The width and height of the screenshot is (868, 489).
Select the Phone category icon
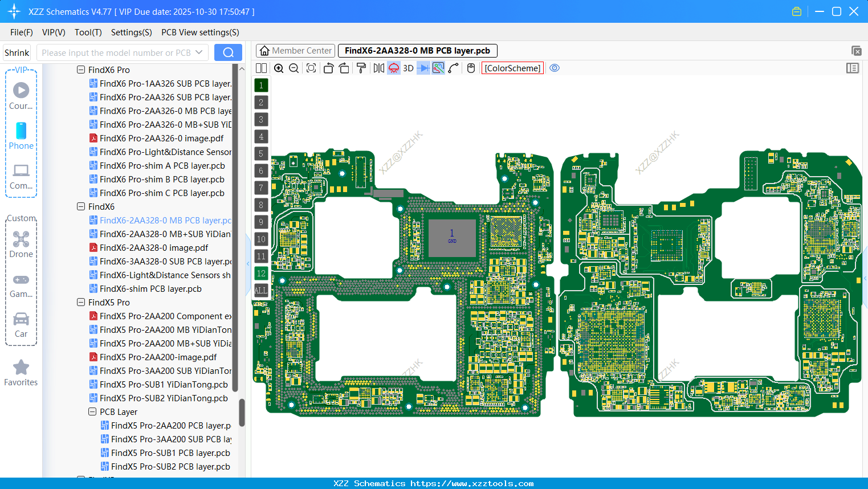click(21, 136)
